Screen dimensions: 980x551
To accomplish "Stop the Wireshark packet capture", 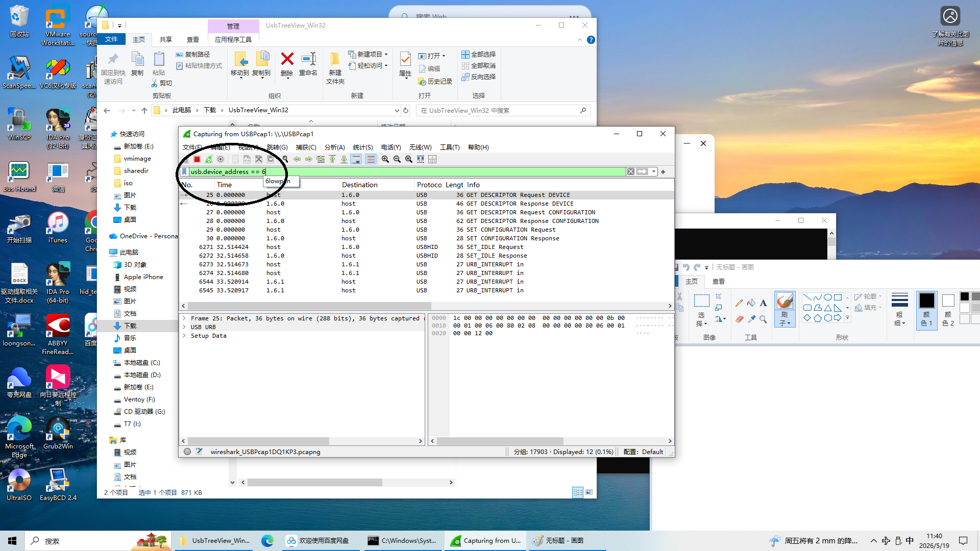I will tap(197, 159).
